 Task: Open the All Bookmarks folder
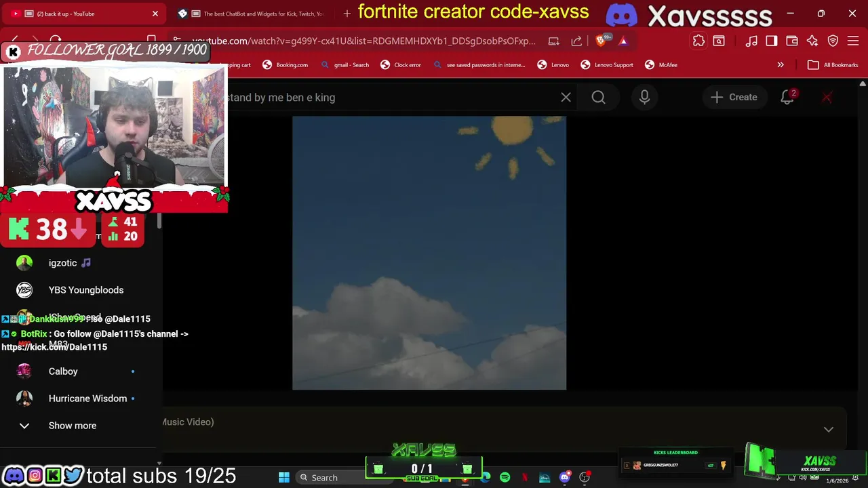coord(833,65)
